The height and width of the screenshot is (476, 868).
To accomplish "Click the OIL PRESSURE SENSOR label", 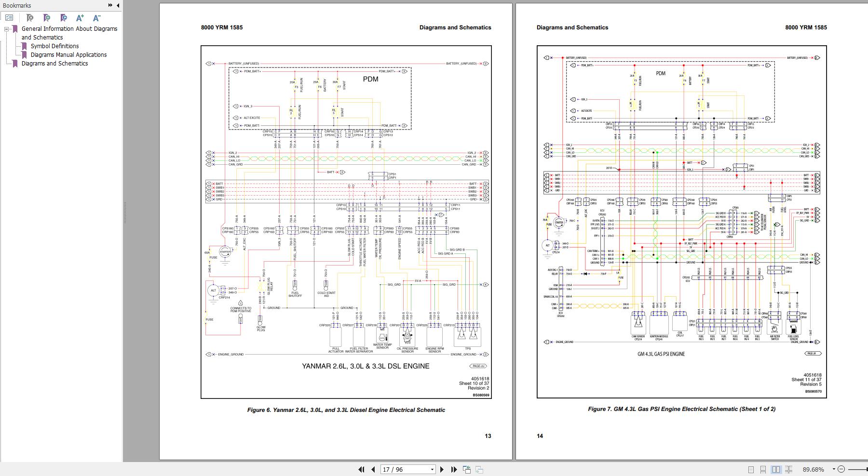I will 407,350.
